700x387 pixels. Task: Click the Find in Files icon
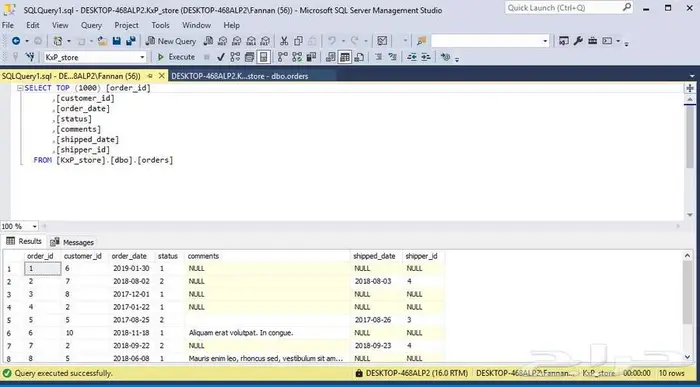pyautogui.click(x=421, y=41)
